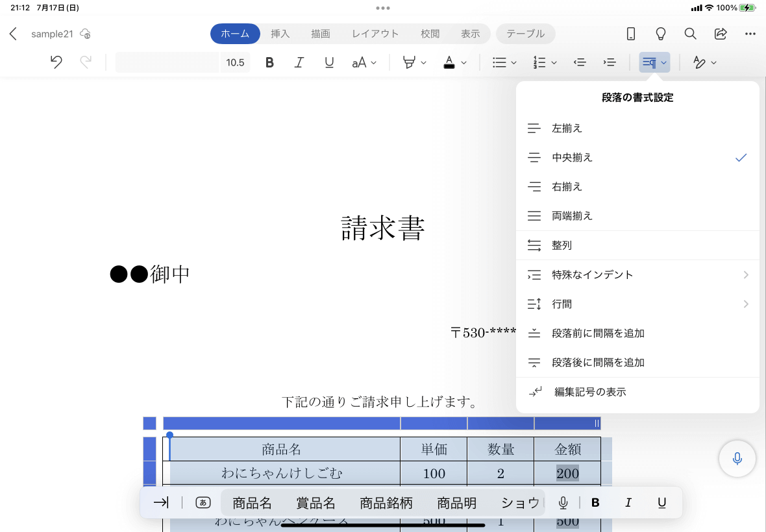Image resolution: width=766 pixels, height=532 pixels.
Task: Open highlighter color dropdown arrow
Action: click(423, 62)
